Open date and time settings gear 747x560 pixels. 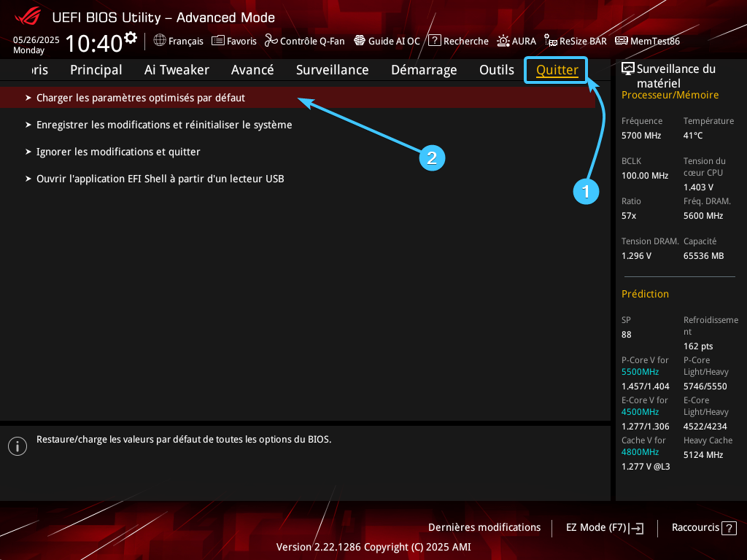click(131, 38)
